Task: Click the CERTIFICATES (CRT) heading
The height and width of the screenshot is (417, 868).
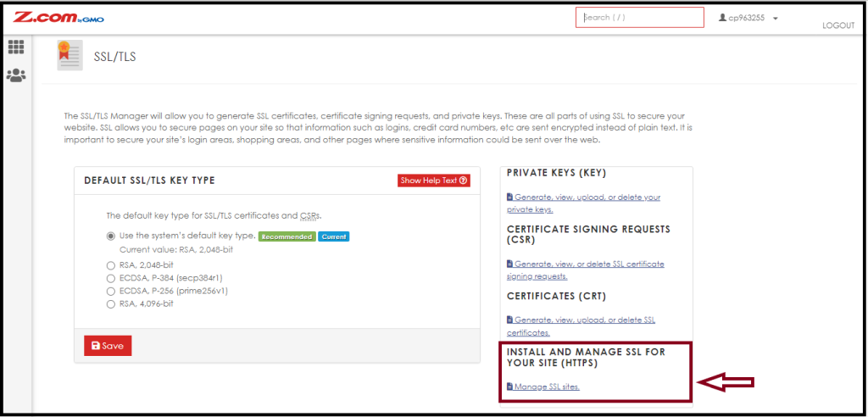Action: click(x=556, y=297)
